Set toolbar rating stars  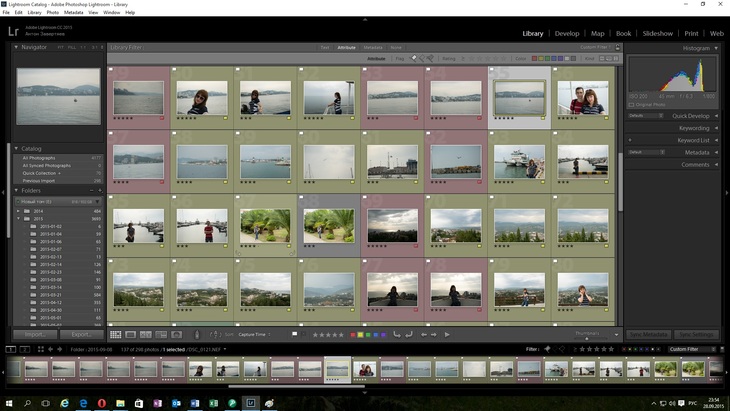[x=328, y=335]
